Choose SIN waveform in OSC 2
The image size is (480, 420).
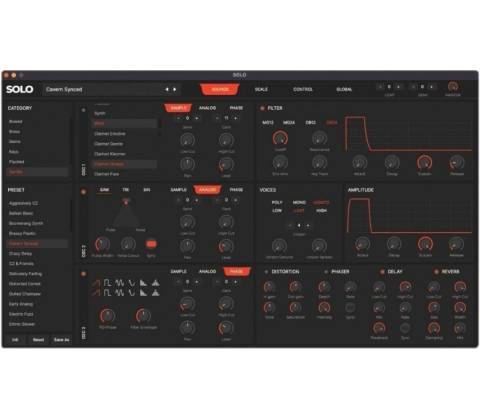(x=147, y=190)
